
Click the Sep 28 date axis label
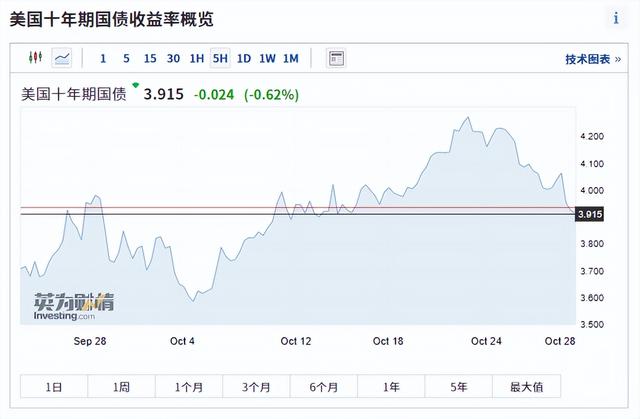tap(90, 341)
